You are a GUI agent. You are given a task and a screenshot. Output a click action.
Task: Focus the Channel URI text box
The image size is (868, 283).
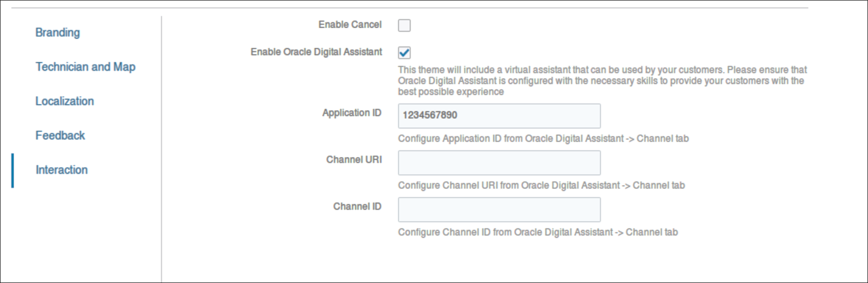(x=499, y=163)
